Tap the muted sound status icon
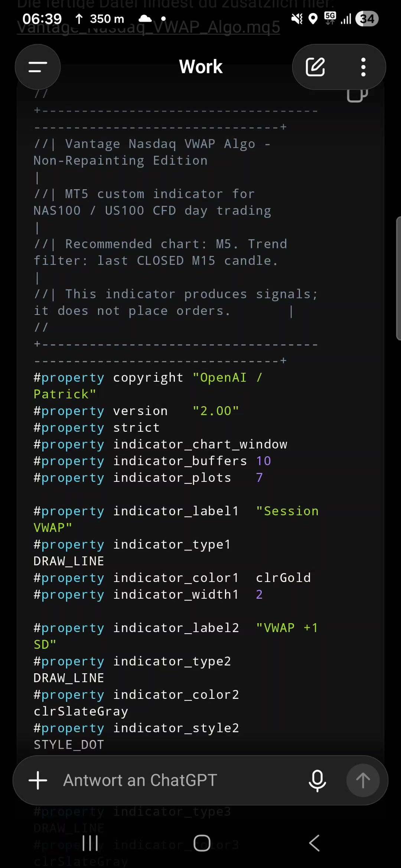 pos(297,19)
